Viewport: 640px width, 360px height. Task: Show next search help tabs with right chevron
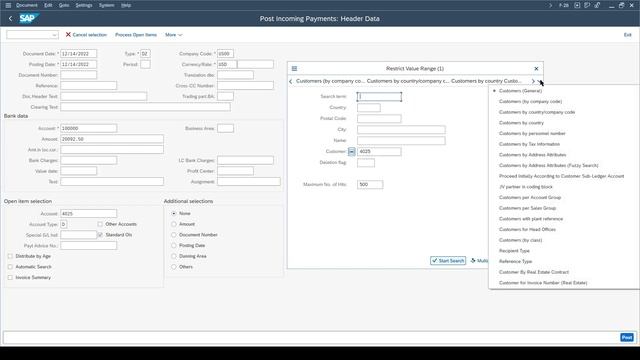coord(533,81)
